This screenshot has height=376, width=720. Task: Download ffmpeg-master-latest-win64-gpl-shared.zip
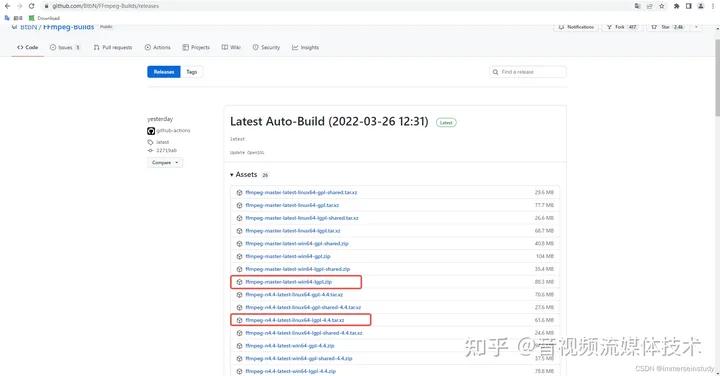point(297,243)
